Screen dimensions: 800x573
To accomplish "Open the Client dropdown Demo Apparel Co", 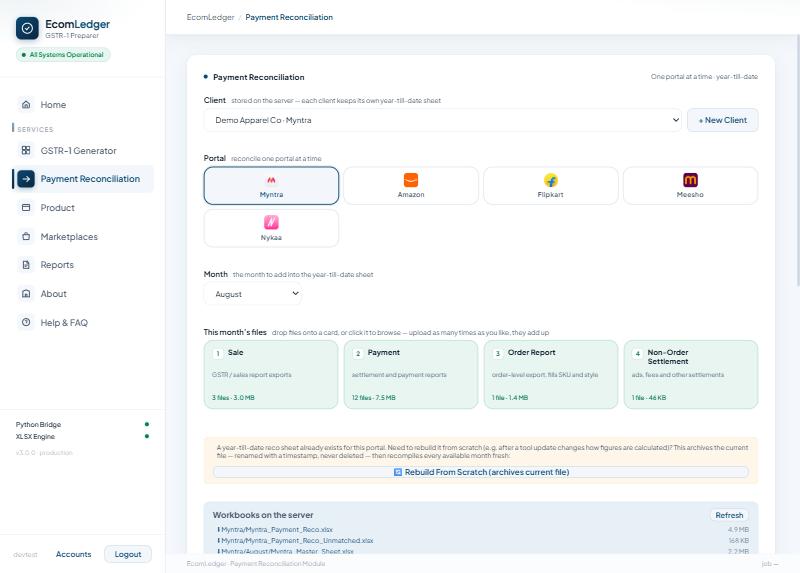I will (442, 120).
